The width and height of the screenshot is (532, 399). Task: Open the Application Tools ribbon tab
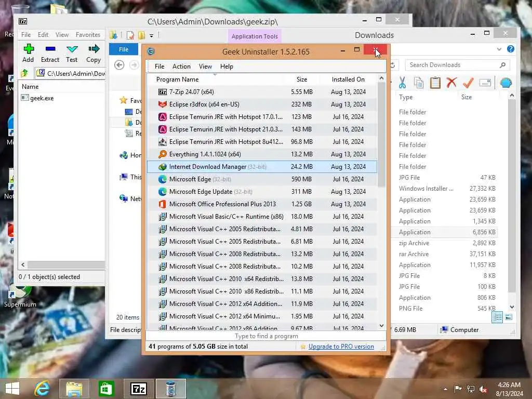(x=255, y=36)
